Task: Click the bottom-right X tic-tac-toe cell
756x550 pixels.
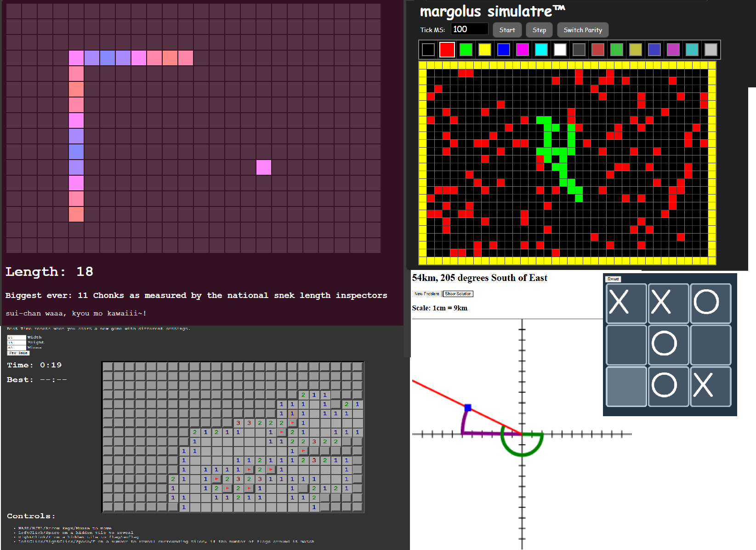Action: tap(711, 386)
